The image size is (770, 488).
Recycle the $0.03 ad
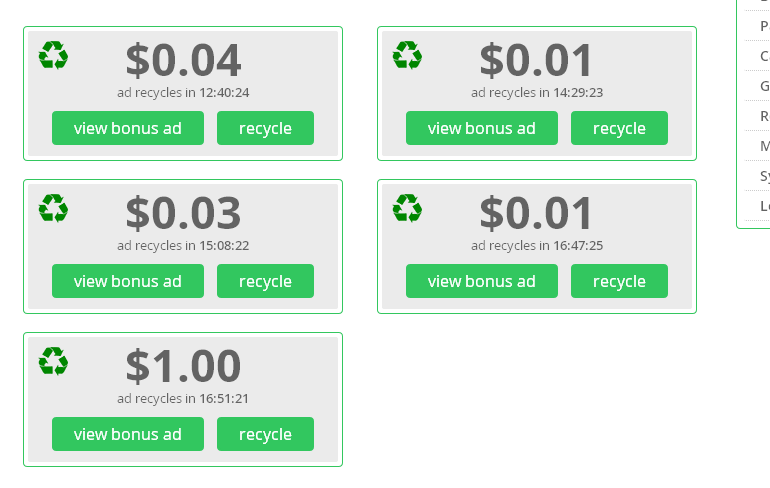click(x=265, y=281)
